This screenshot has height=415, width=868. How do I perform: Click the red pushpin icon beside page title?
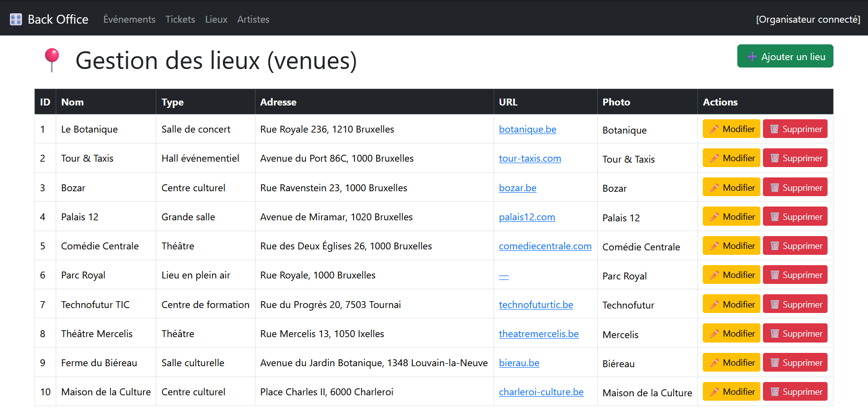pos(52,60)
